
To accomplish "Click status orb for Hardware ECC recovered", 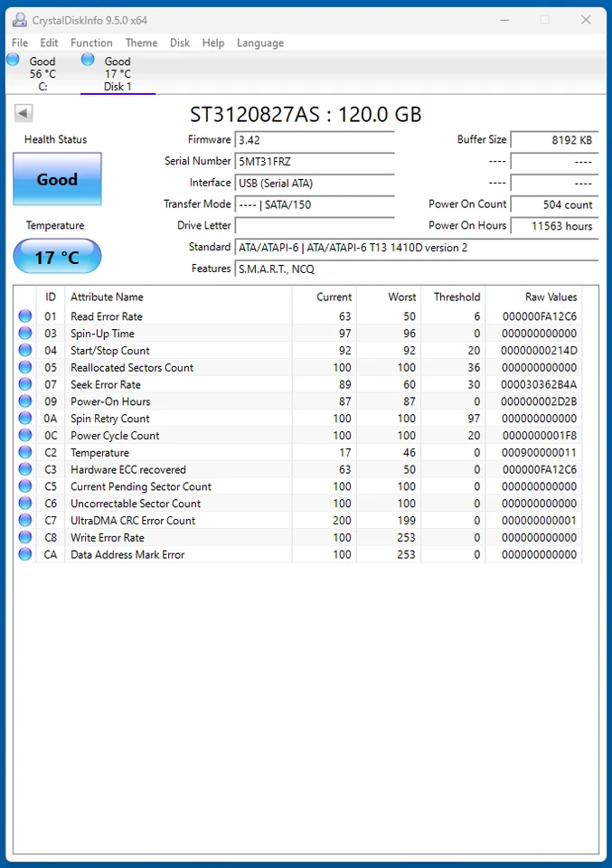I will 25,469.
